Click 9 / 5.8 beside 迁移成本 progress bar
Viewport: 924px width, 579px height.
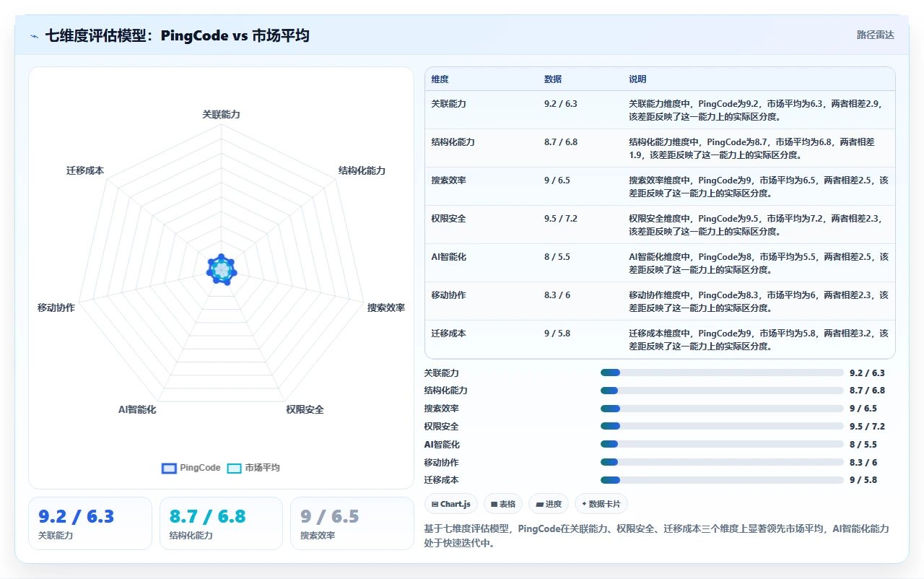coord(863,480)
